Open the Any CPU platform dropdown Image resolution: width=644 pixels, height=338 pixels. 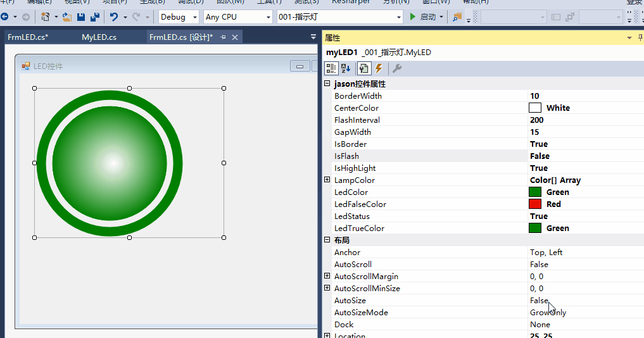pyautogui.click(x=268, y=17)
